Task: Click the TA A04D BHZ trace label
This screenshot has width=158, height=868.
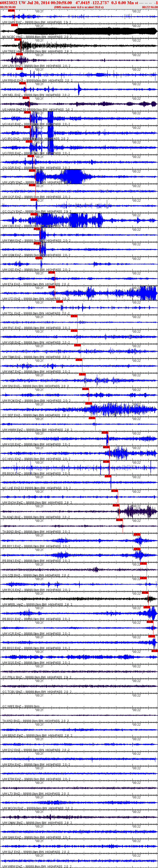Action: 36,517
